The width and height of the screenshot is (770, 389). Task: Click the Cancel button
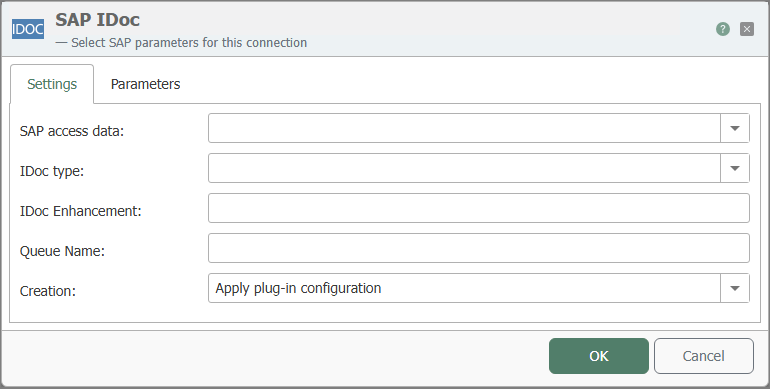pyautogui.click(x=704, y=356)
